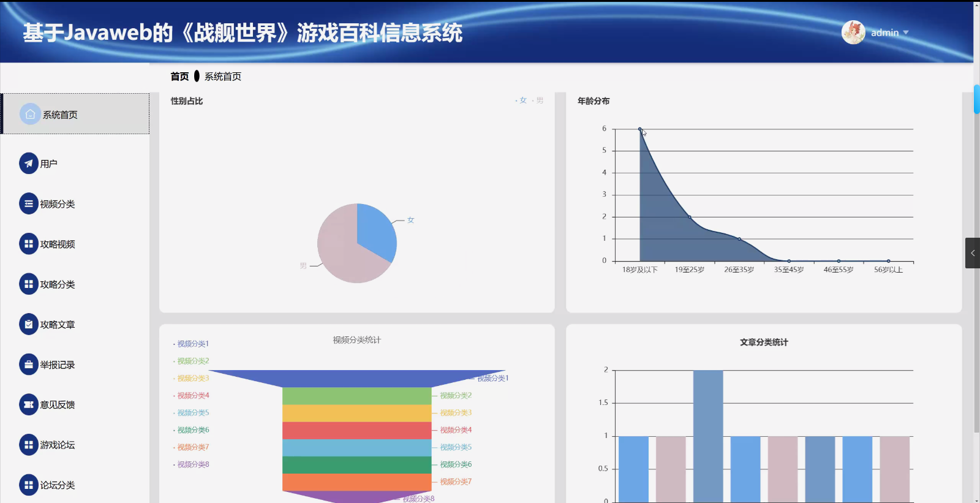Click the green 视频分类2 funnel band
Image resolution: width=980 pixels, height=503 pixels.
357,396
